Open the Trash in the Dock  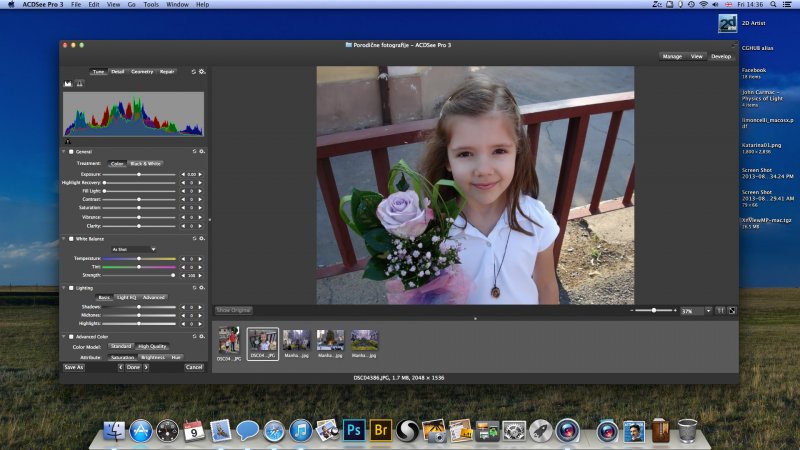(x=687, y=431)
